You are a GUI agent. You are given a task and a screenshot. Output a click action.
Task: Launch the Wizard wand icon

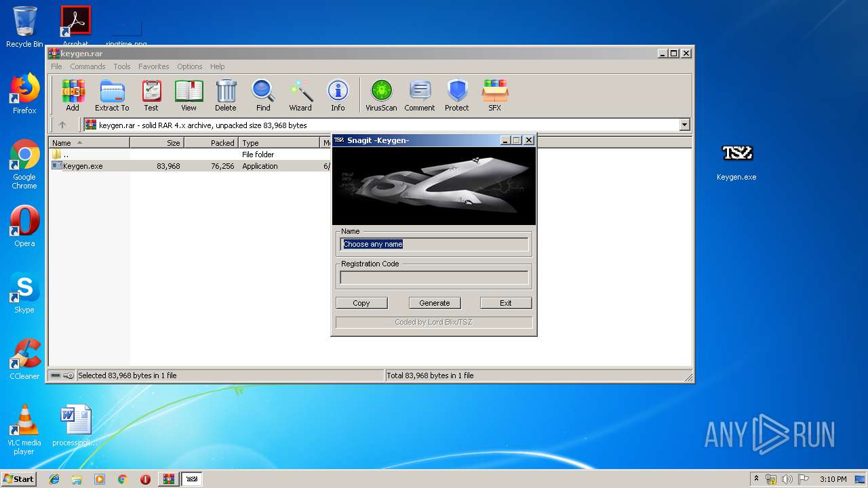pos(300,95)
